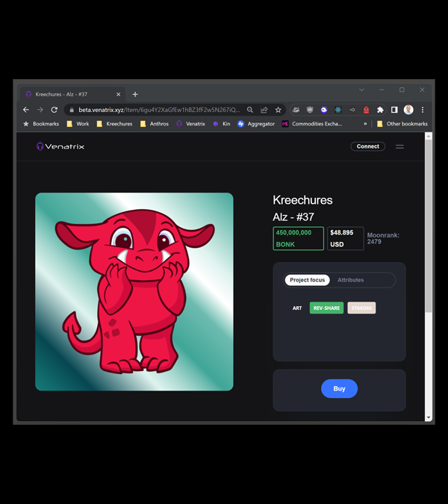
Task: Click the REV-SHARE green tag
Action: (x=326, y=308)
